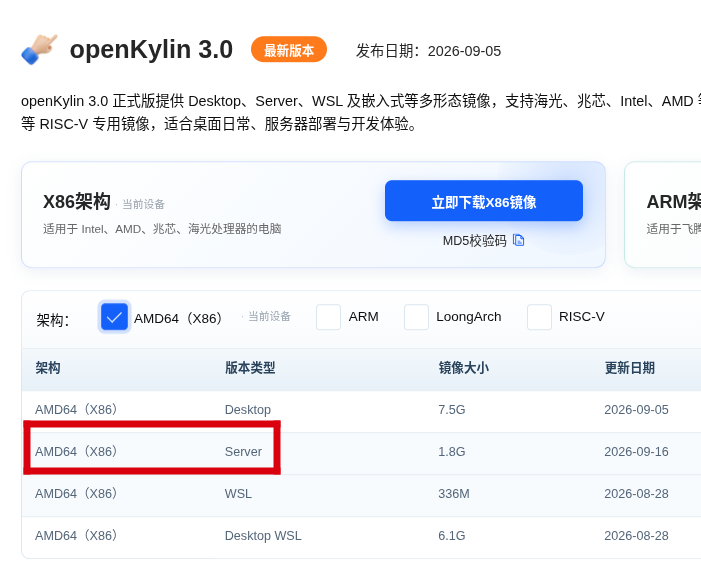Enable the RISC-V architecture checkbox

pyautogui.click(x=539, y=317)
